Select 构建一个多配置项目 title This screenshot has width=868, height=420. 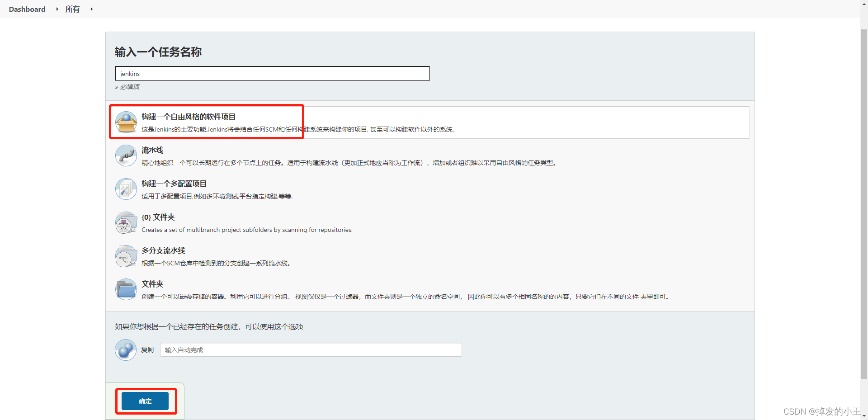pyautogui.click(x=174, y=184)
